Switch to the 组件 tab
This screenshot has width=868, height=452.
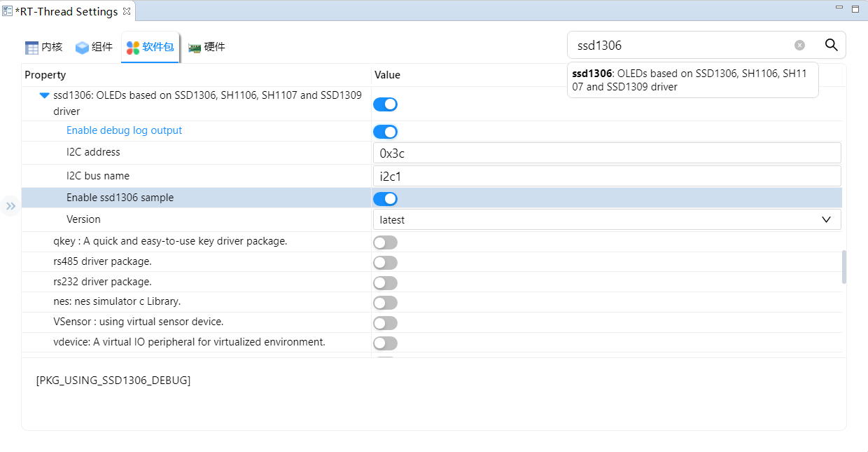click(x=102, y=47)
